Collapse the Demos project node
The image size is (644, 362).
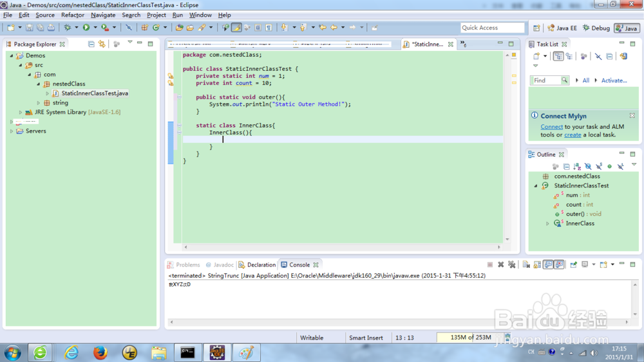coord(12,55)
